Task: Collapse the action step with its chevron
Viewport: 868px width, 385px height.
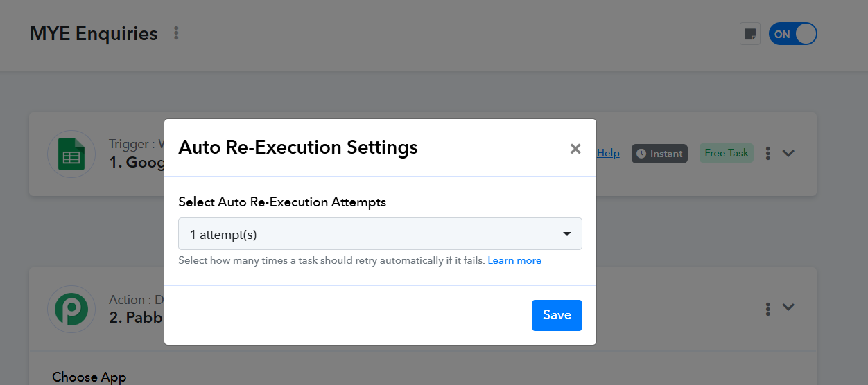Action: 788,307
